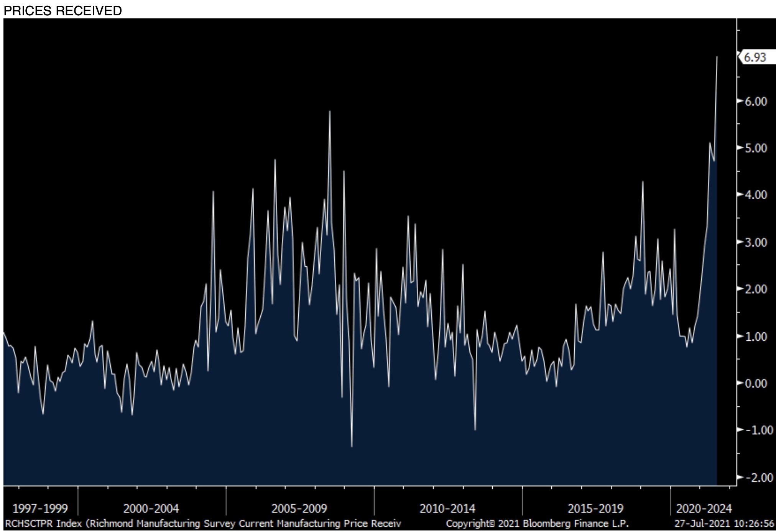Select the 2010-2014 period label
Screen dimensions: 776x532
[447, 509]
